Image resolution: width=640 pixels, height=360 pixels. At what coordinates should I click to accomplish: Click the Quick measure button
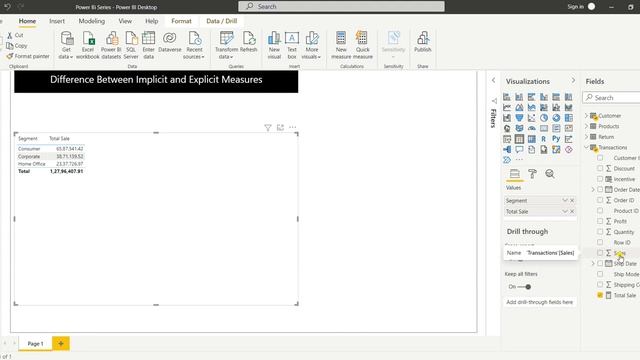click(362, 45)
